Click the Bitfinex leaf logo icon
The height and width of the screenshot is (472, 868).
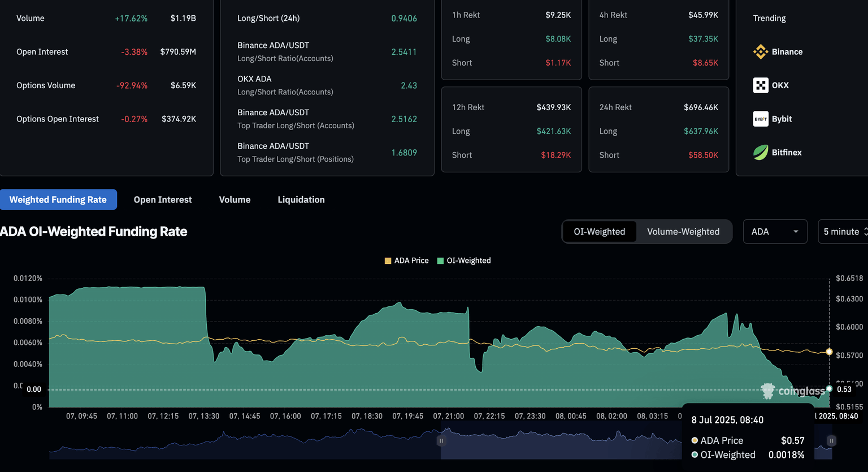pos(761,153)
